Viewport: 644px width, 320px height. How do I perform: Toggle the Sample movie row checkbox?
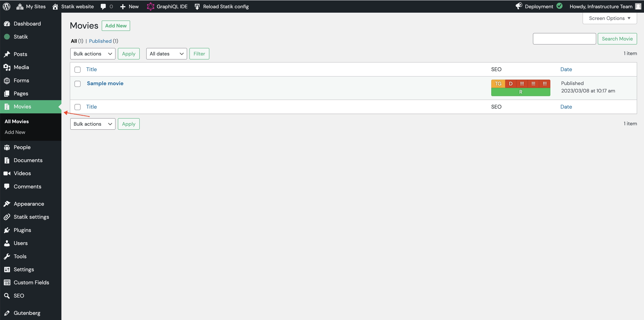pyautogui.click(x=78, y=84)
